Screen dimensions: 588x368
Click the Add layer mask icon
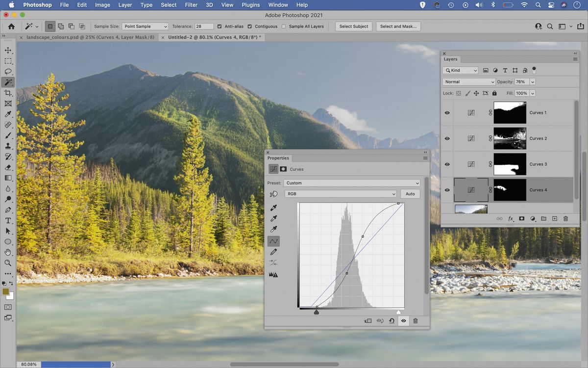(x=522, y=218)
